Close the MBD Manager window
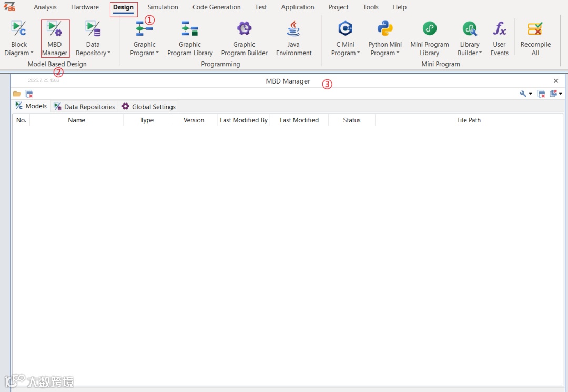568x392 pixels. [556, 81]
